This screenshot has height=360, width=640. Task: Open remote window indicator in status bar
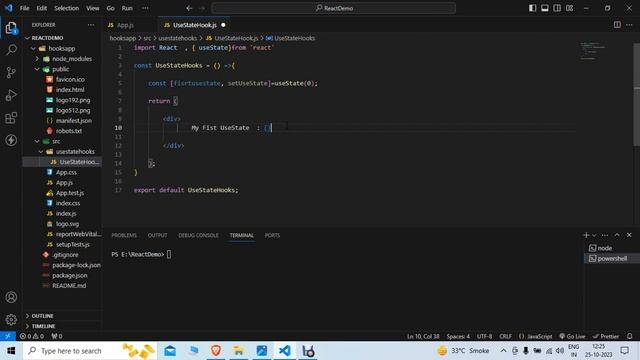[8, 336]
